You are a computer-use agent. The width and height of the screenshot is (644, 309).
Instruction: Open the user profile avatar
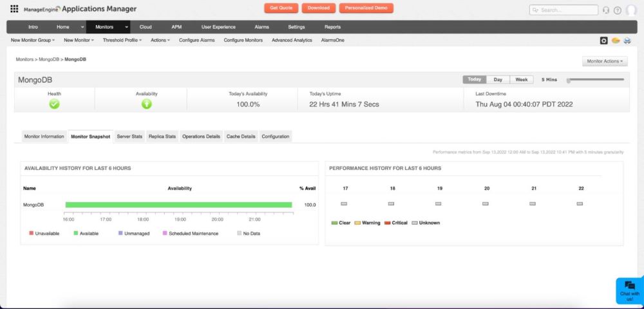631,10
